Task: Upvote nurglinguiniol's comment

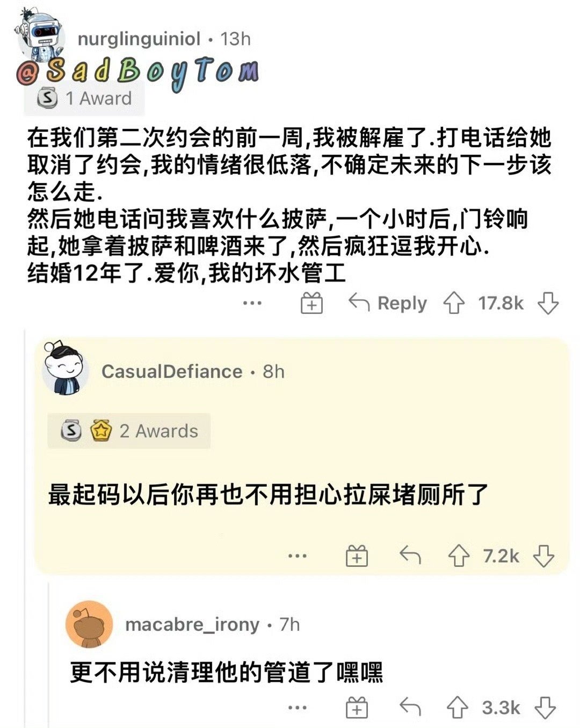Action: tap(454, 304)
